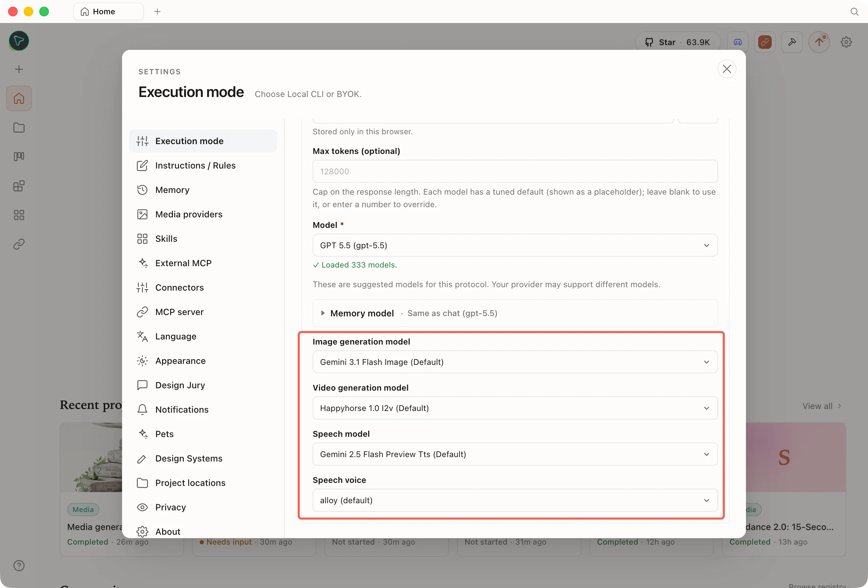Click the plus icon in left sidebar
This screenshot has width=868, height=588.
coord(19,69)
